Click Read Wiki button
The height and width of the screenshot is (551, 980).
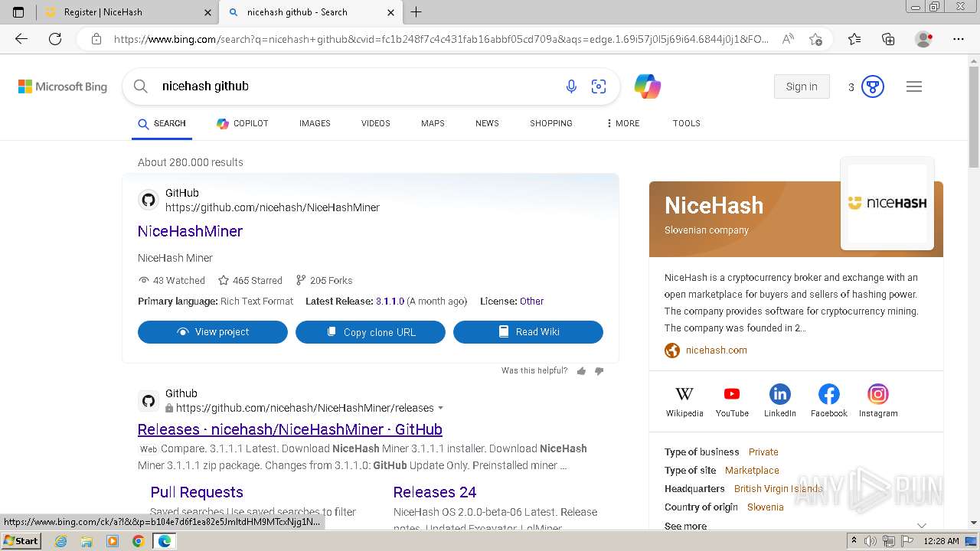pos(528,332)
